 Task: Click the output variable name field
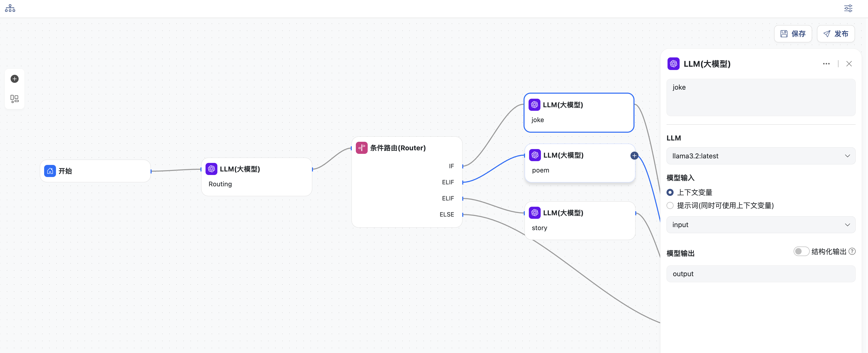tap(761, 274)
